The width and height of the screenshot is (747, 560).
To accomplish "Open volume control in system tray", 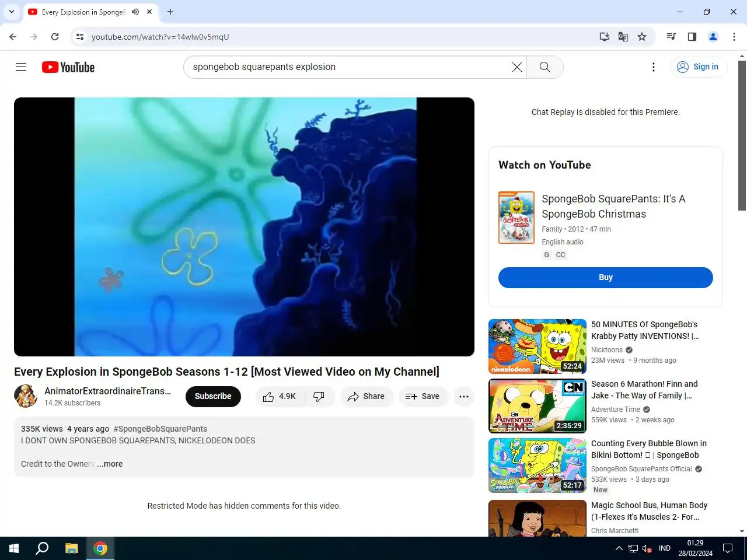I will pyautogui.click(x=647, y=548).
